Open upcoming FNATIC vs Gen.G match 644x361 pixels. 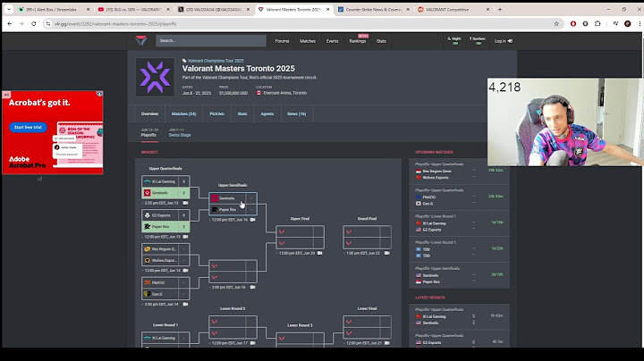click(x=459, y=197)
